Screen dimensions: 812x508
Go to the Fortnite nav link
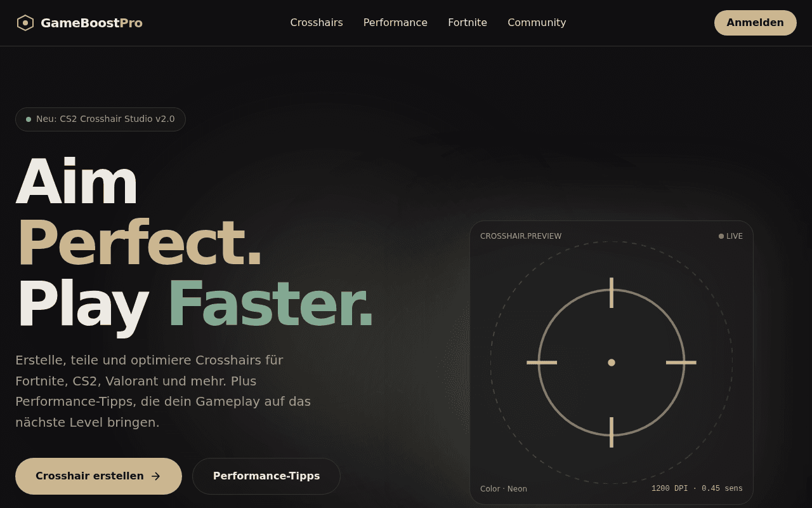468,23
